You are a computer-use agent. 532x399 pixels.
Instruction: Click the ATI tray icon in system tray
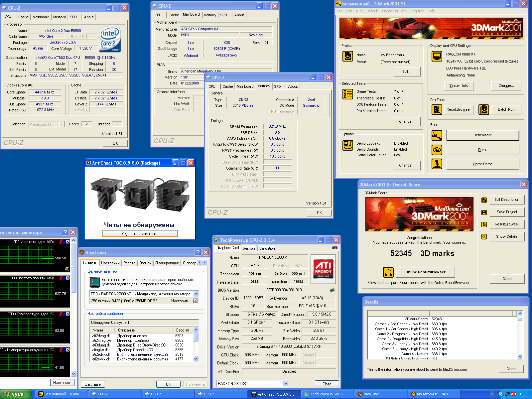513,394
